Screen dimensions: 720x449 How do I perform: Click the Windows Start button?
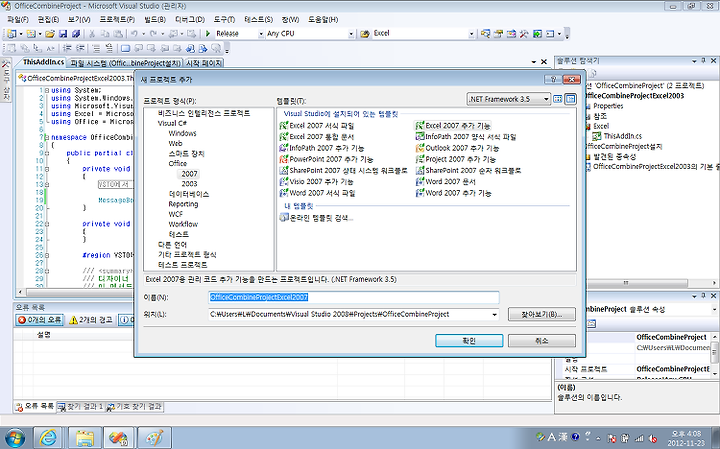point(14,438)
